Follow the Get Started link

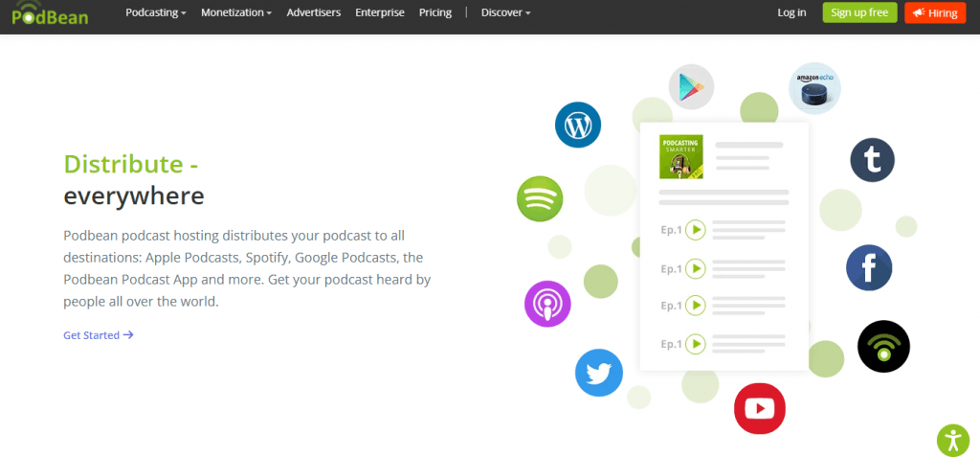pyautogui.click(x=99, y=335)
